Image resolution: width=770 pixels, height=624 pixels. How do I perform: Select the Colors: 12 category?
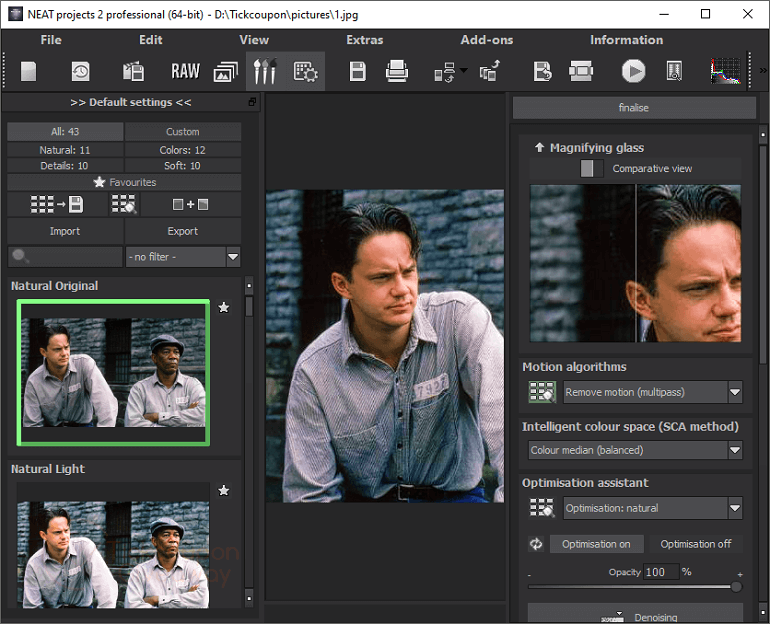(183, 150)
